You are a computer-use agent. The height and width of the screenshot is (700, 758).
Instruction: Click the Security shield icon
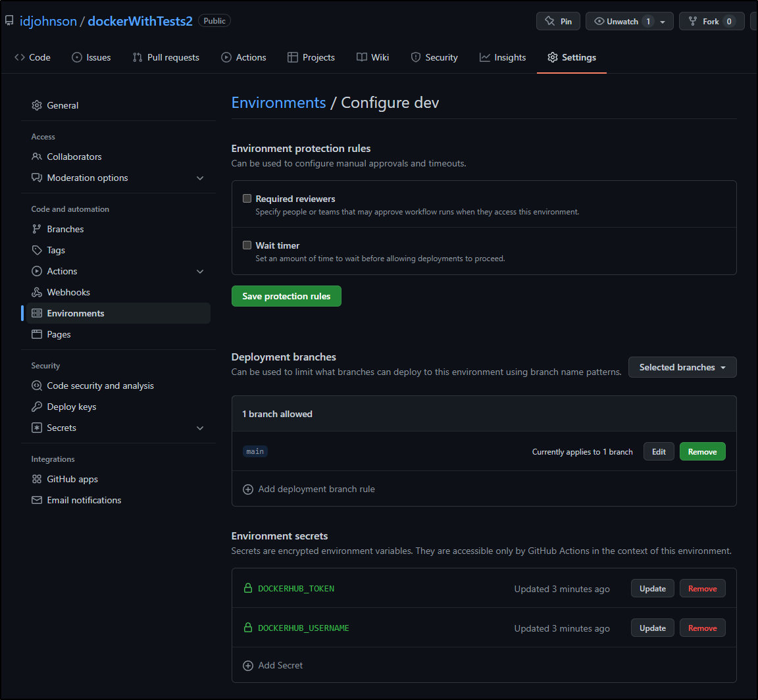pos(416,57)
